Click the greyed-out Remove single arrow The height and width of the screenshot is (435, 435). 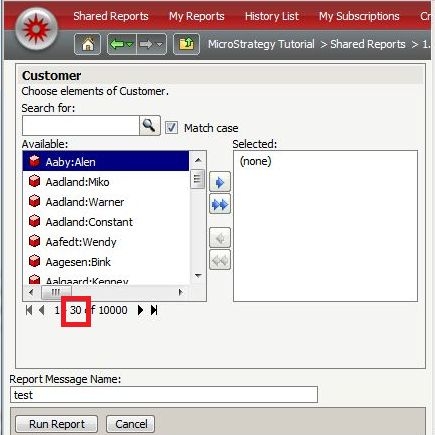pyautogui.click(x=220, y=238)
